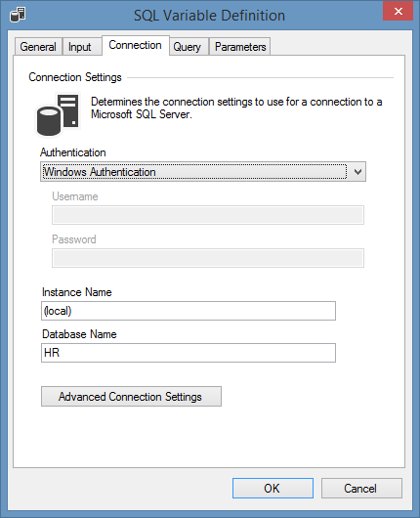Click the disabled Password field
The height and width of the screenshot is (518, 420).
coord(208,258)
